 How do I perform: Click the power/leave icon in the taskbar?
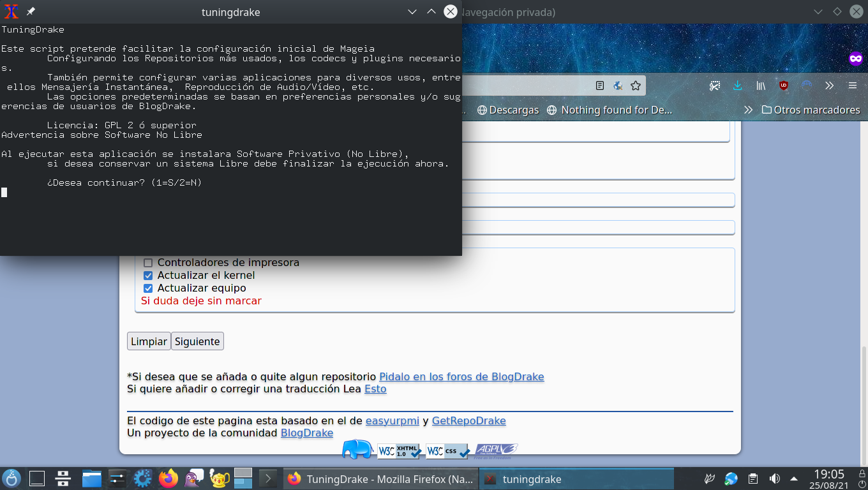tap(861, 484)
